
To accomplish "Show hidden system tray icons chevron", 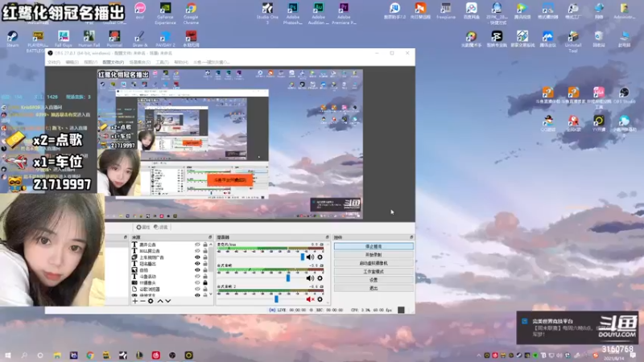I will 479,356.
